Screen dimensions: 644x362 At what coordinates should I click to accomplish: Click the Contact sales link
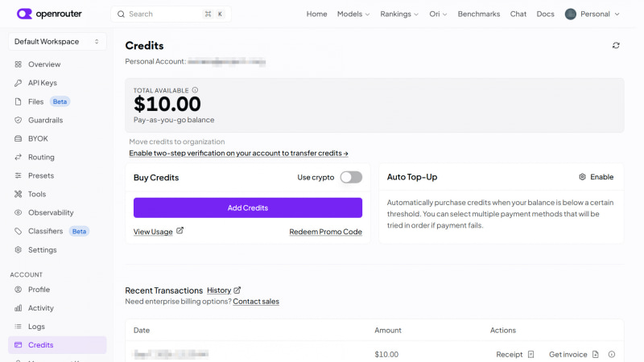256,301
